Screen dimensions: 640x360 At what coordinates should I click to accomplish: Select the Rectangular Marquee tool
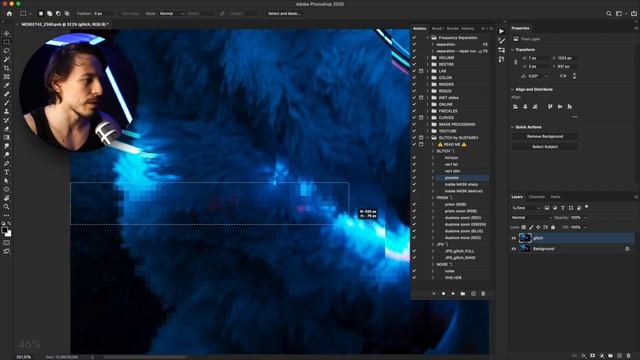tap(7, 42)
